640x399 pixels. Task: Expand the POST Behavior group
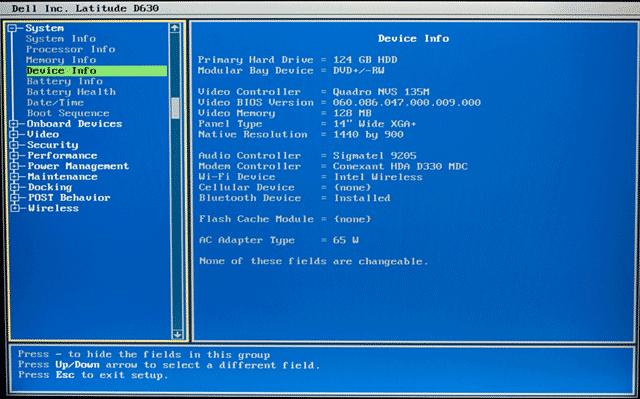tap(15, 197)
